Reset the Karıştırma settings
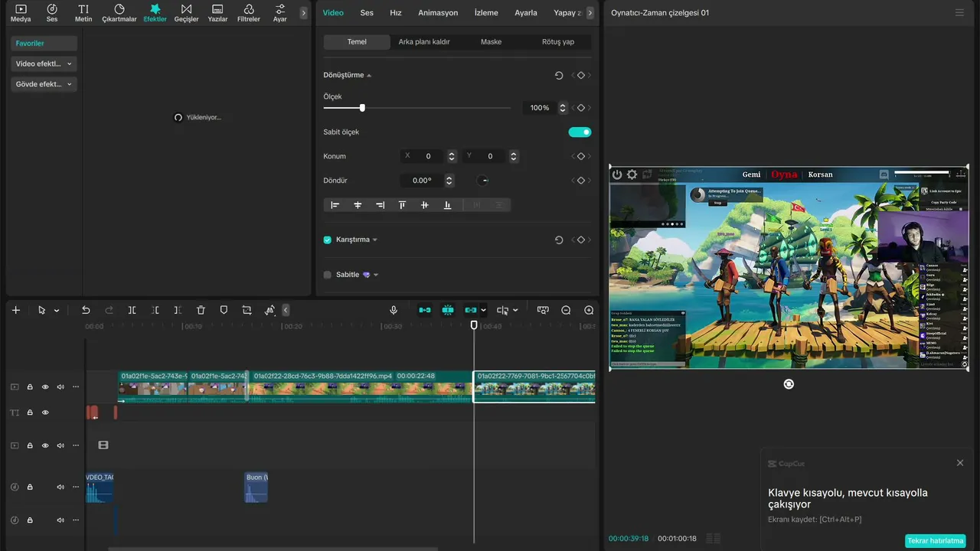 pos(559,240)
